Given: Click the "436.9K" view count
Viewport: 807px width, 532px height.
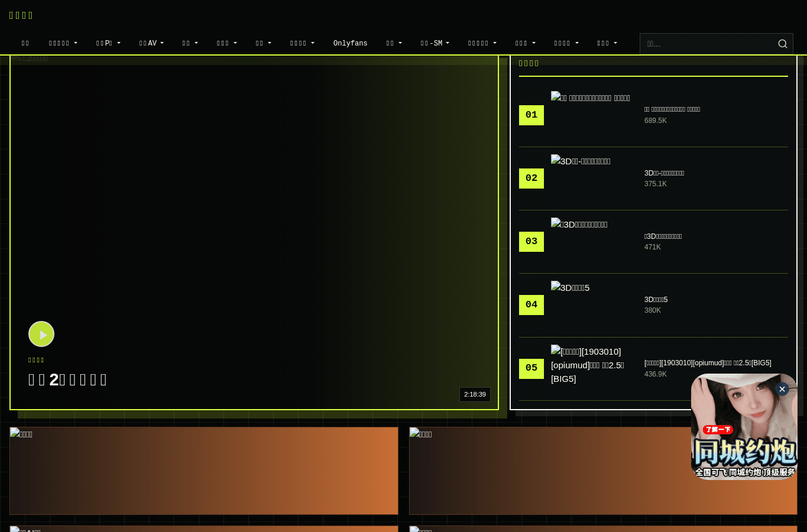Looking at the screenshot, I should [x=656, y=374].
